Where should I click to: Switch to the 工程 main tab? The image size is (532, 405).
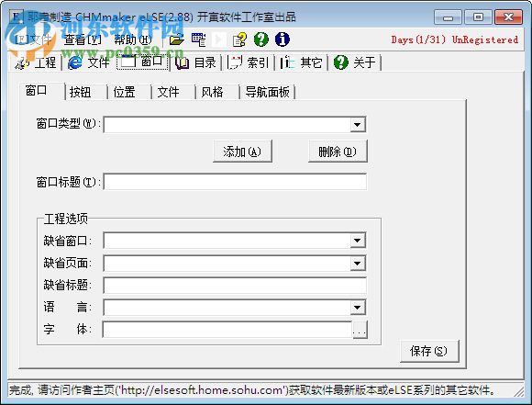[36, 62]
